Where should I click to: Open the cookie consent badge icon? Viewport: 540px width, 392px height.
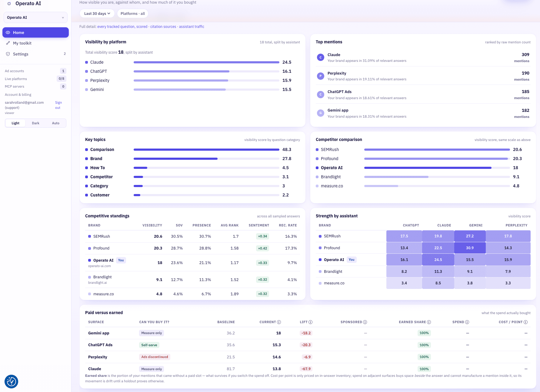(12, 381)
